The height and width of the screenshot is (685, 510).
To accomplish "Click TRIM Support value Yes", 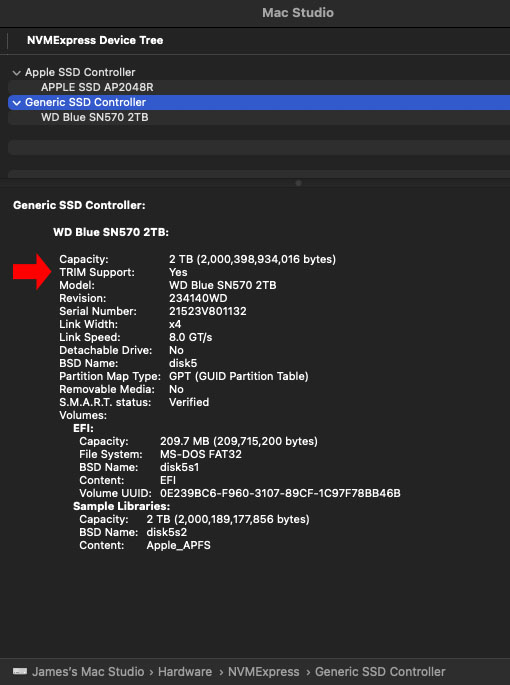I will [x=178, y=272].
